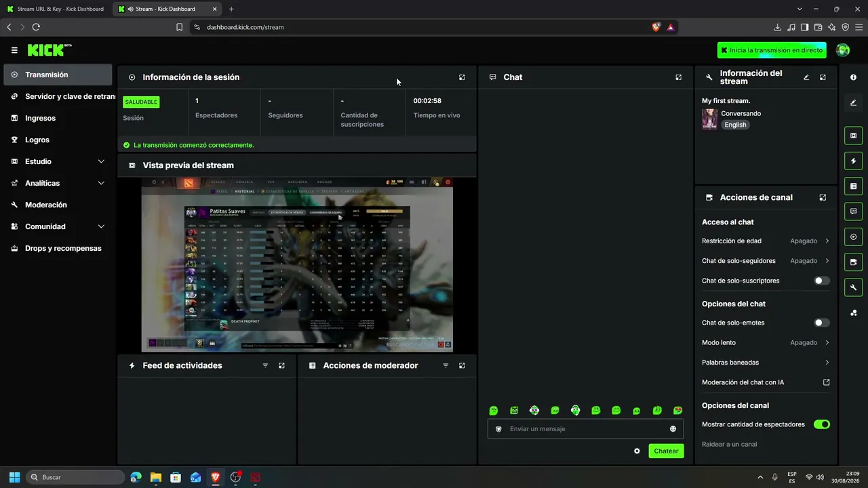Open Restricción de edad options
The width and height of the screenshot is (868, 488).
[766, 241]
